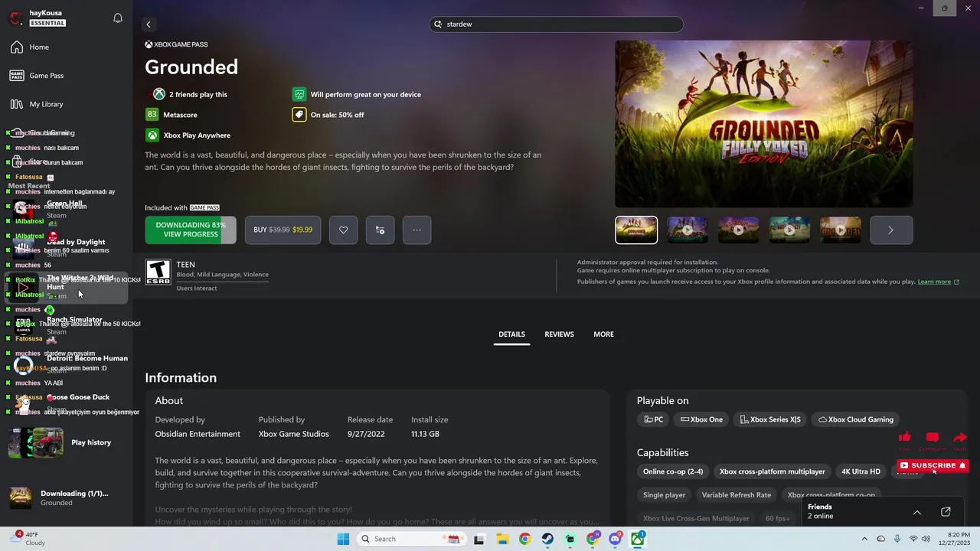Switch to the REVIEWS tab
The image size is (980, 551).
(559, 334)
